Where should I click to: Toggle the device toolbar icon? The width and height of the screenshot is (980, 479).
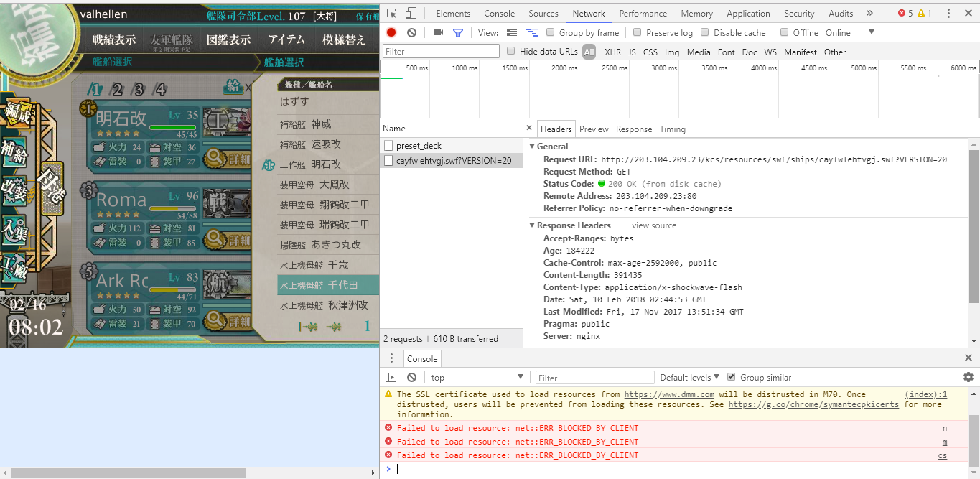click(411, 13)
